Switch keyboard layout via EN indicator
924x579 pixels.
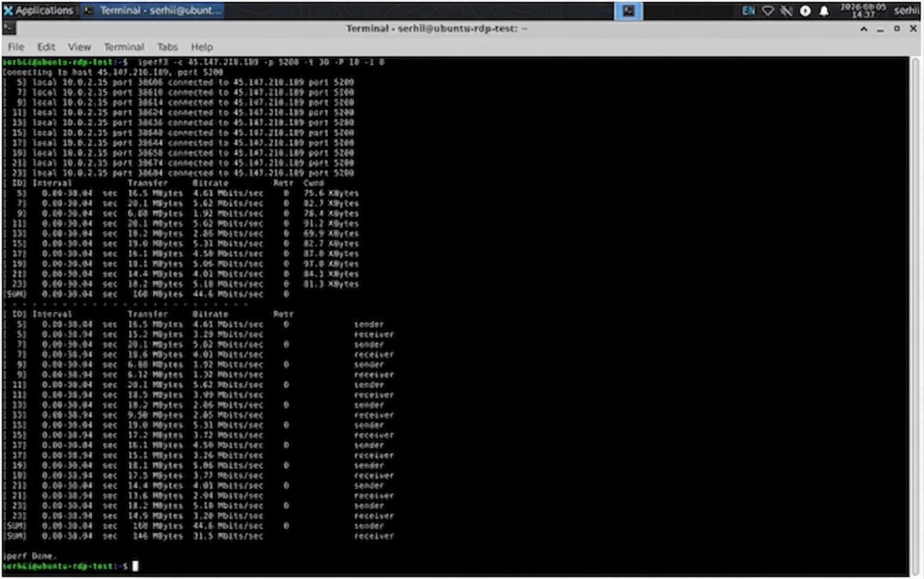[x=748, y=11]
